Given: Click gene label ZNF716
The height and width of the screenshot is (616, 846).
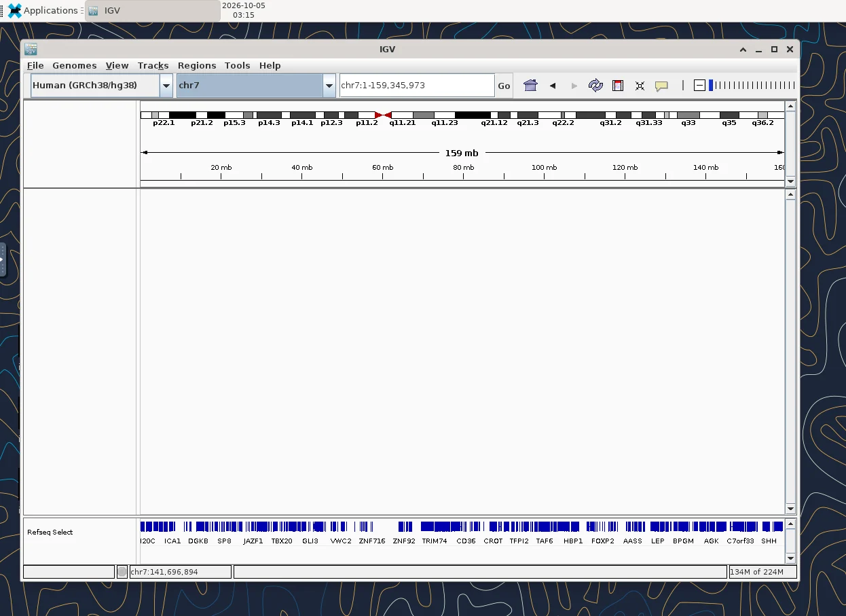Looking at the screenshot, I should (x=372, y=541).
